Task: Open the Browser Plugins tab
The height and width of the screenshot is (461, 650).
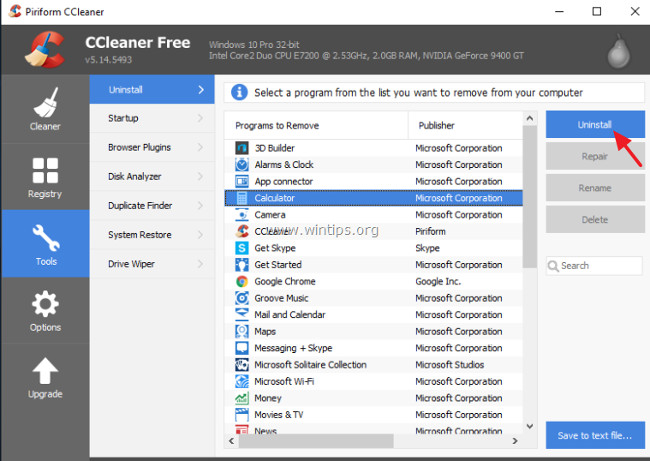Action: pos(152,147)
